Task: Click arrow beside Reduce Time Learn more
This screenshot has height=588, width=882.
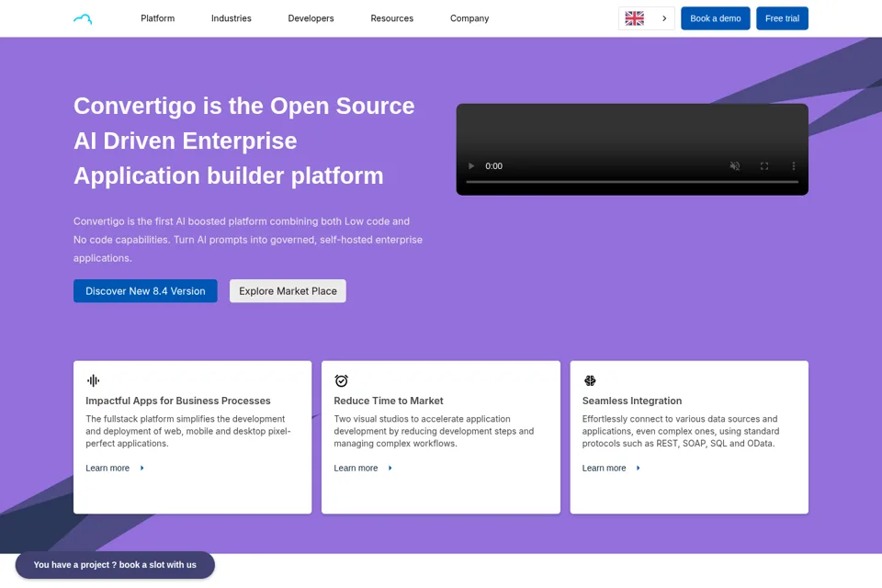Action: [x=390, y=469]
